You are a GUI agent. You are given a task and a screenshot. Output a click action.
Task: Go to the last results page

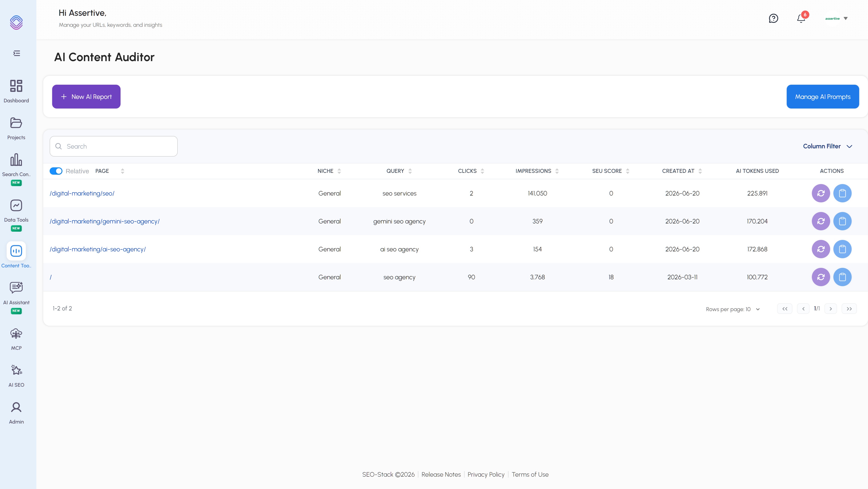click(849, 309)
